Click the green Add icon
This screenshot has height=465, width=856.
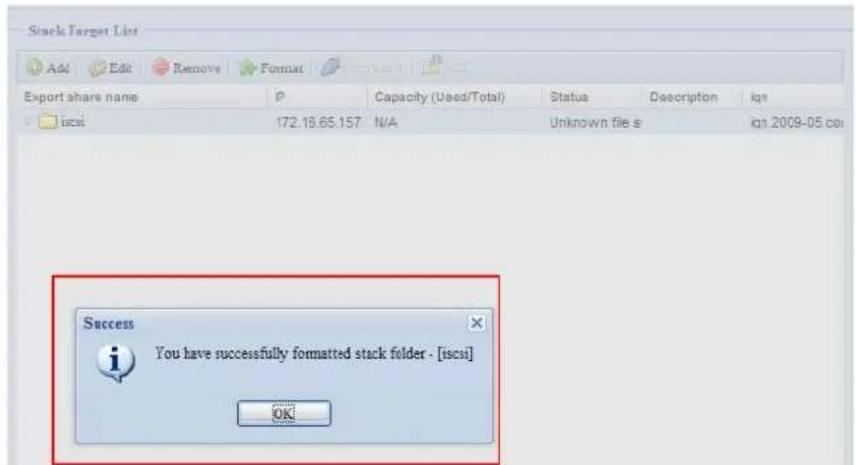pos(34,68)
